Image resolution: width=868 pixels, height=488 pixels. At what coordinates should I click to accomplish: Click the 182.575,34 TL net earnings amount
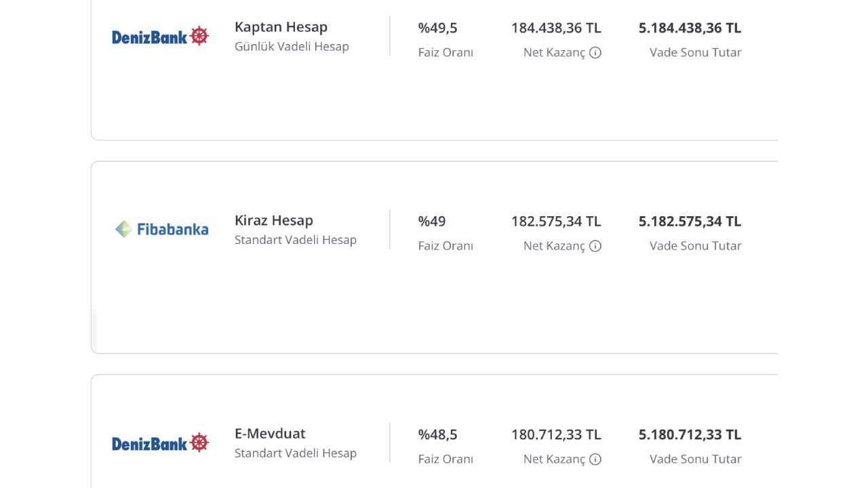556,222
